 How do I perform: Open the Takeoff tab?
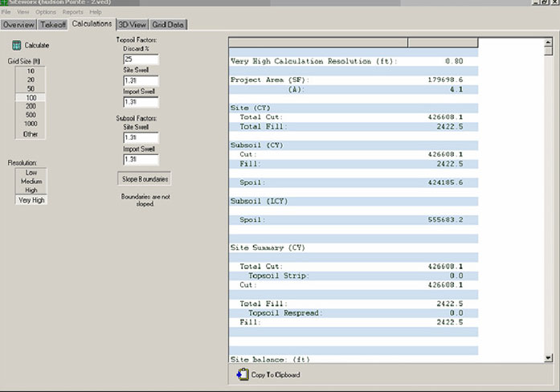point(54,25)
